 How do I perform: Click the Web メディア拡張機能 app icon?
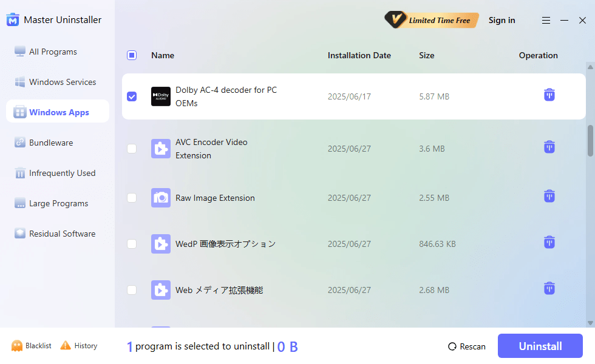pos(161,290)
